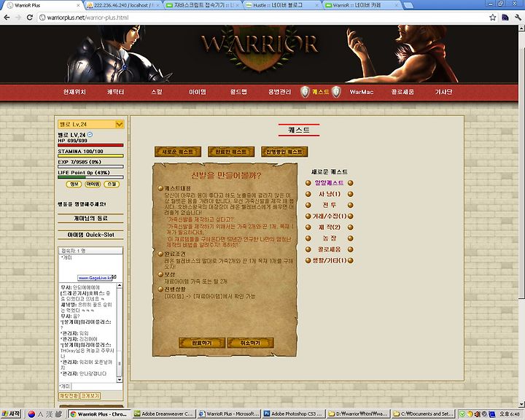Screen dimensions: 525x420
Task: Click the bullet left of 농장
Action: click(308, 238)
